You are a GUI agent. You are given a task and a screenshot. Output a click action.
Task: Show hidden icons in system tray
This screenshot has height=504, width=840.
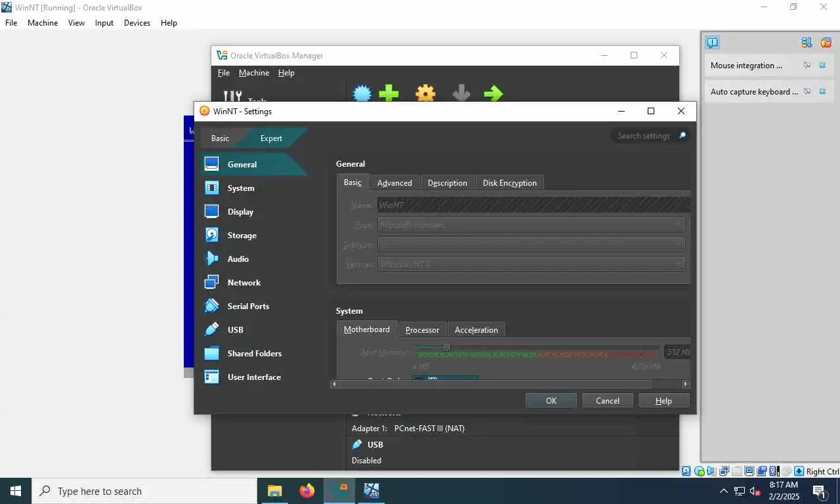click(724, 491)
